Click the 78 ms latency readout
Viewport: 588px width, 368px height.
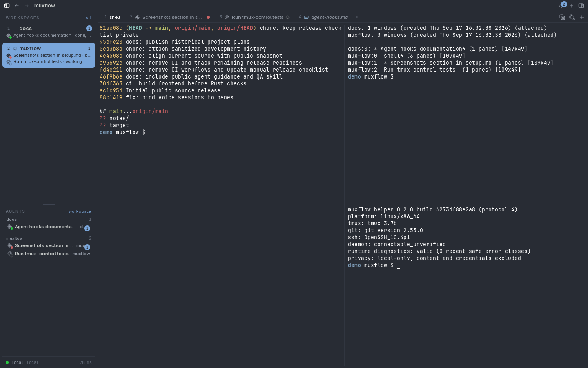86,362
